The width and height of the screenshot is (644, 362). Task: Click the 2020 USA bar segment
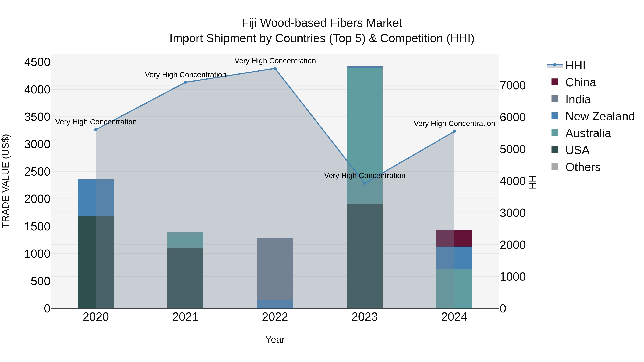click(96, 262)
